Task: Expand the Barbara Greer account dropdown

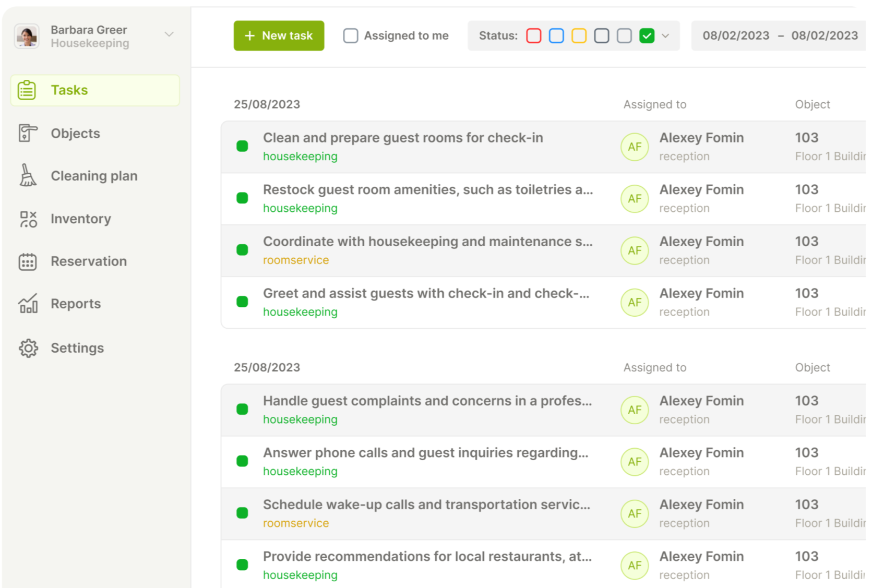Action: click(x=169, y=34)
